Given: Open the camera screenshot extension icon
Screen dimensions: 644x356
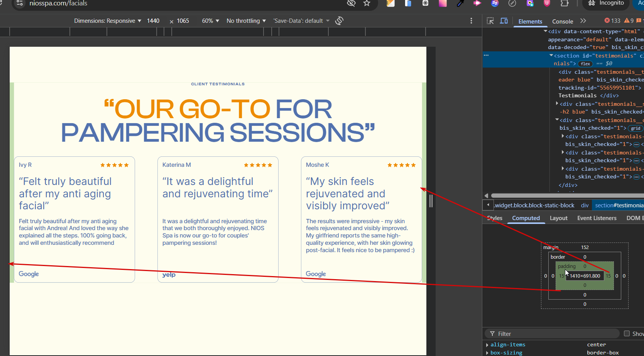Looking at the screenshot, I should 425,3.
